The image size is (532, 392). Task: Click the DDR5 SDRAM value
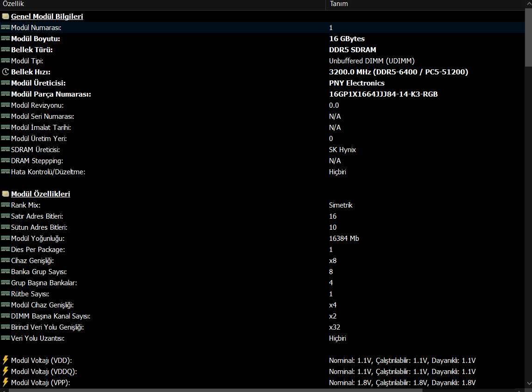click(x=353, y=50)
